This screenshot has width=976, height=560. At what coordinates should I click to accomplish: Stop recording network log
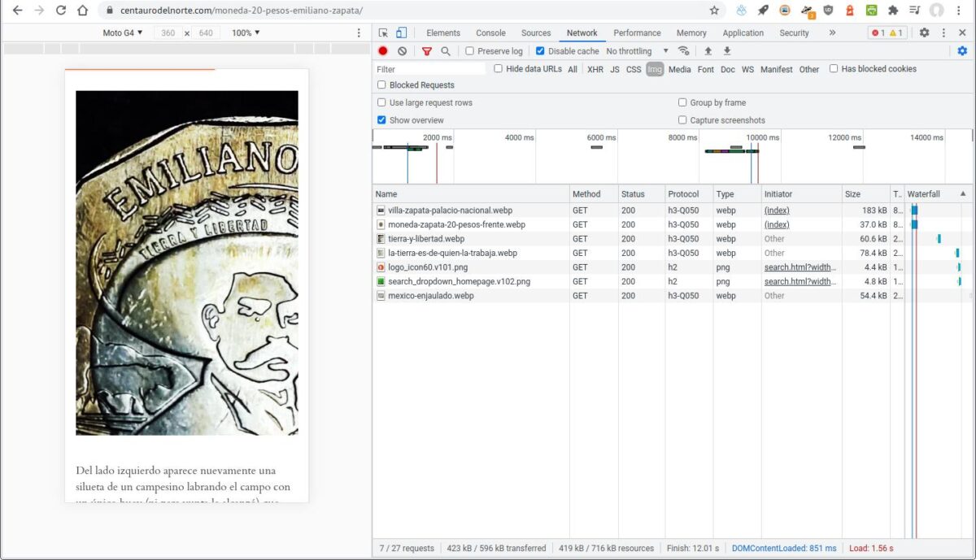pyautogui.click(x=383, y=51)
